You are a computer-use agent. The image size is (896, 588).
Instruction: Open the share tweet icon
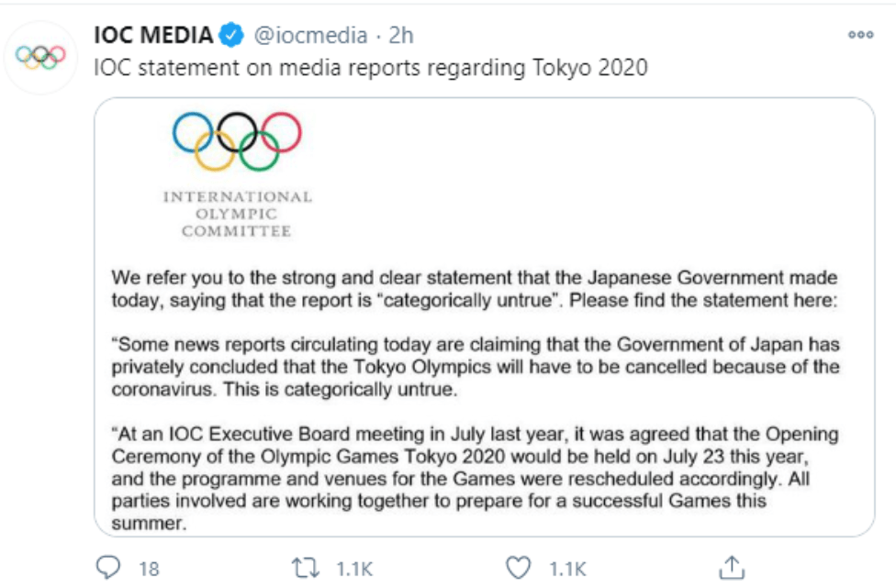click(731, 567)
